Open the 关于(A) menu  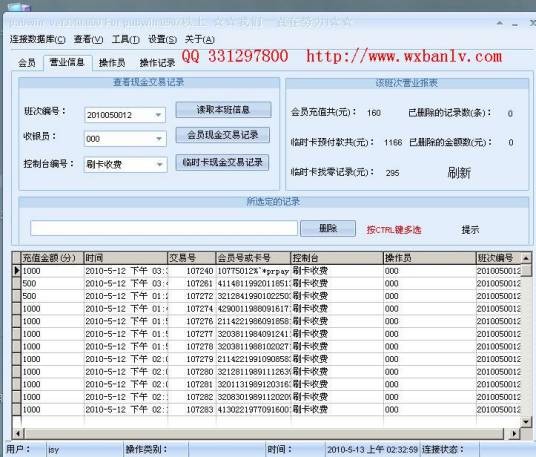tap(199, 39)
